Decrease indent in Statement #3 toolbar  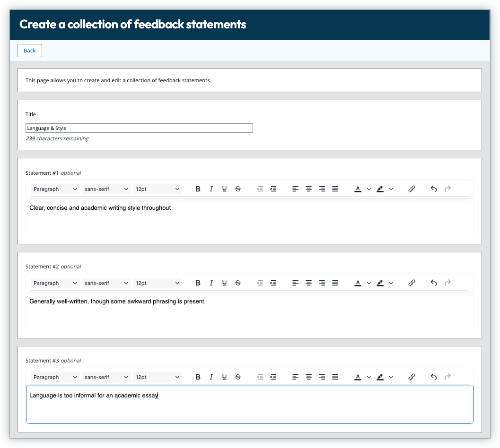(x=260, y=377)
